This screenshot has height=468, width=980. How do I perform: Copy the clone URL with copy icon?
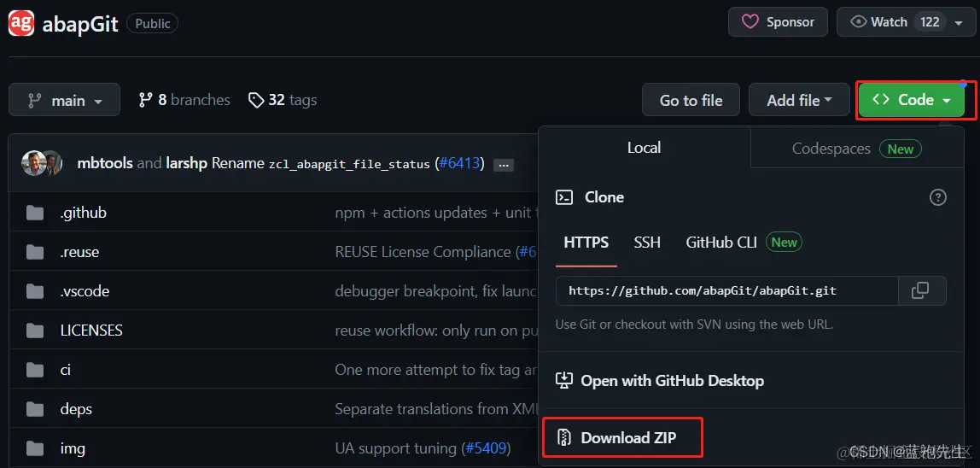[x=922, y=290]
